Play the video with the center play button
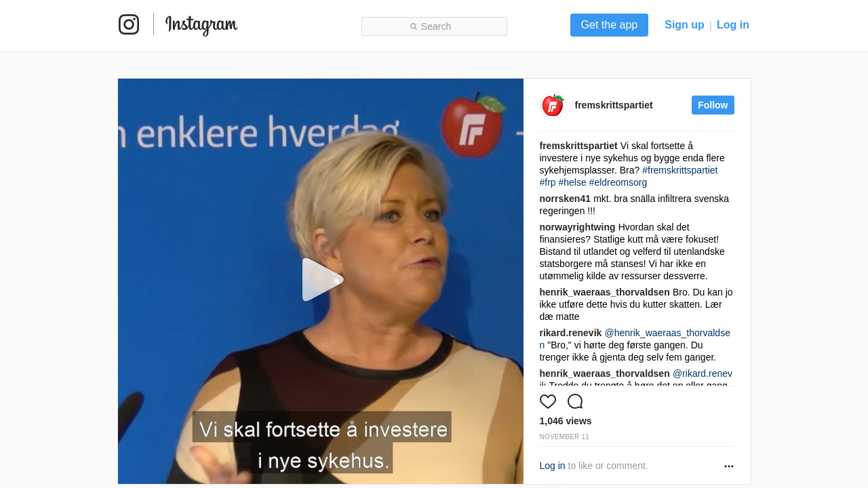The height and width of the screenshot is (488, 868). (323, 280)
